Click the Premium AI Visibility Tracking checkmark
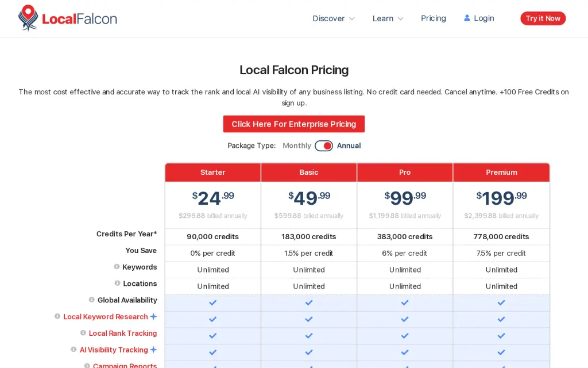Screen dimensions: 588x368 (501, 352)
